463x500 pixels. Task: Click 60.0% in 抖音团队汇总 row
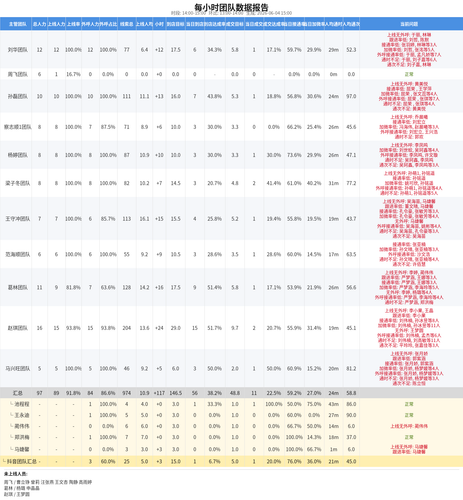pyautogui.click(x=108, y=461)
